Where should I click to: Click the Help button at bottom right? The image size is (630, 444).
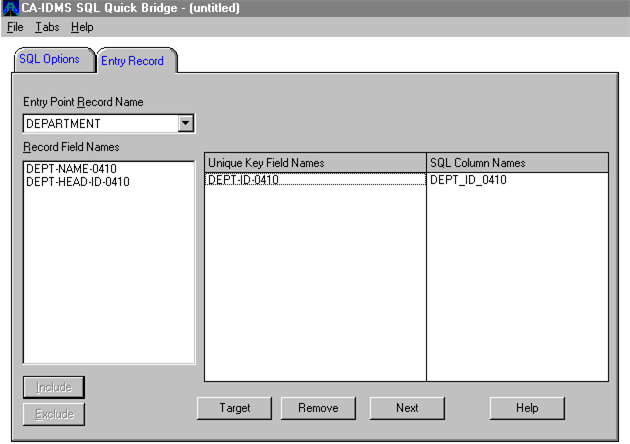(x=527, y=408)
